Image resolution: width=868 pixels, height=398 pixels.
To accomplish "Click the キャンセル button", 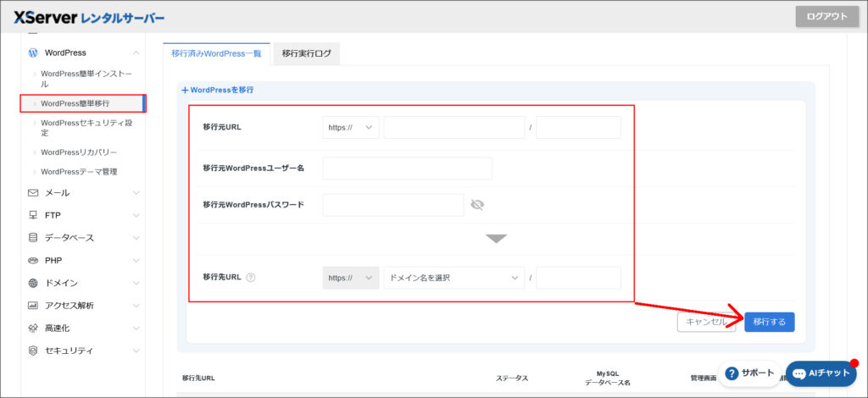I will pos(706,323).
